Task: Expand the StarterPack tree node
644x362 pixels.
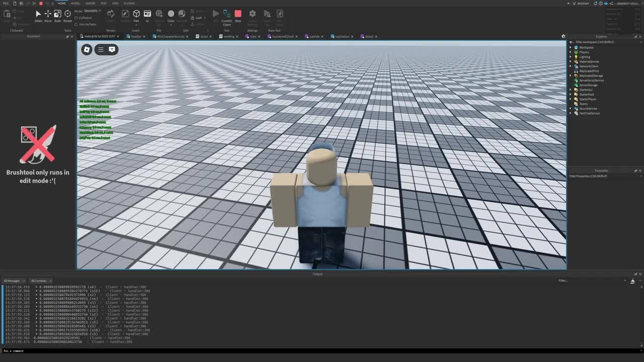Action: pos(571,95)
